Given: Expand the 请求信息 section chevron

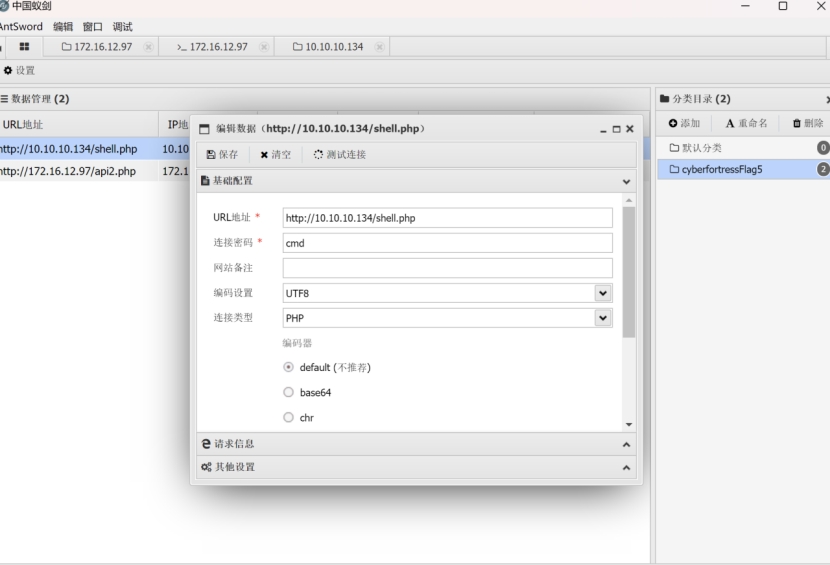Looking at the screenshot, I should (x=626, y=445).
